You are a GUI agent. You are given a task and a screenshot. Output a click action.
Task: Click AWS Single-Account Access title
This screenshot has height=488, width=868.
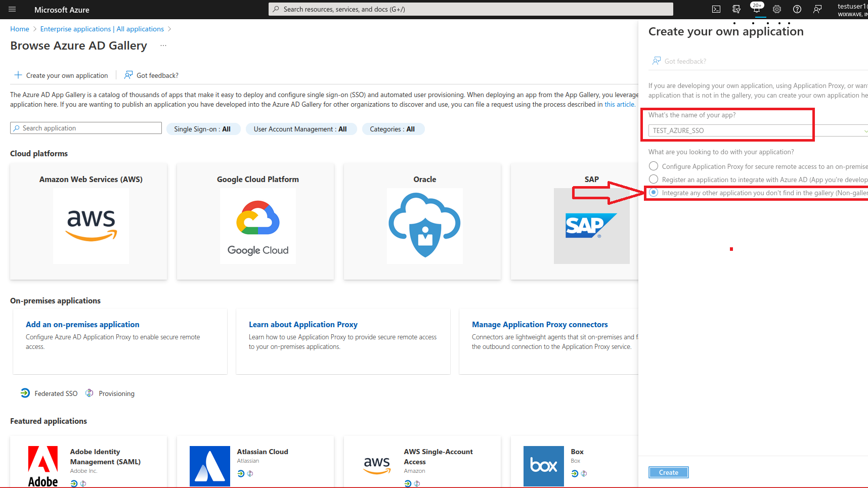point(438,457)
